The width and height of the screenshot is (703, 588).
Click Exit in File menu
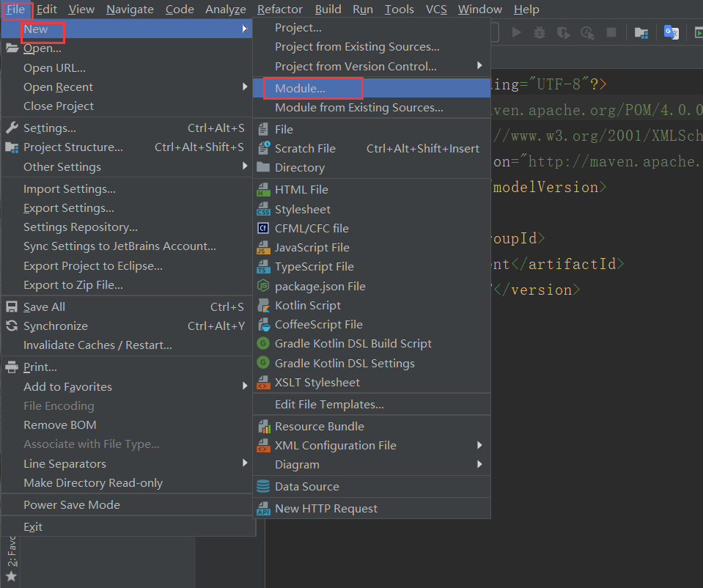[x=128, y=527]
